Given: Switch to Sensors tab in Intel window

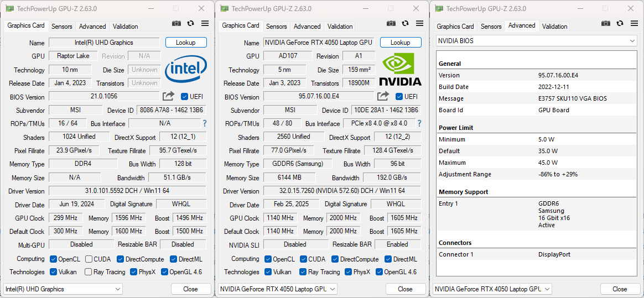Looking at the screenshot, I should pos(62,27).
